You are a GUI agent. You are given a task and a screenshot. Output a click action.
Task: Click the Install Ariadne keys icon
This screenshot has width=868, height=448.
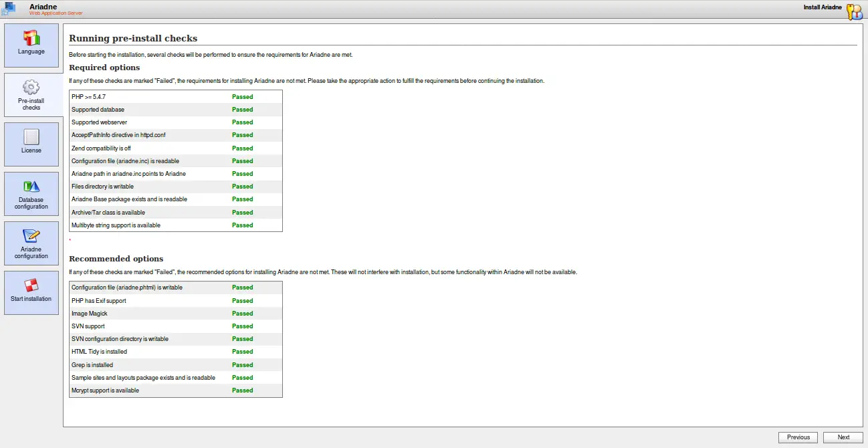click(854, 11)
